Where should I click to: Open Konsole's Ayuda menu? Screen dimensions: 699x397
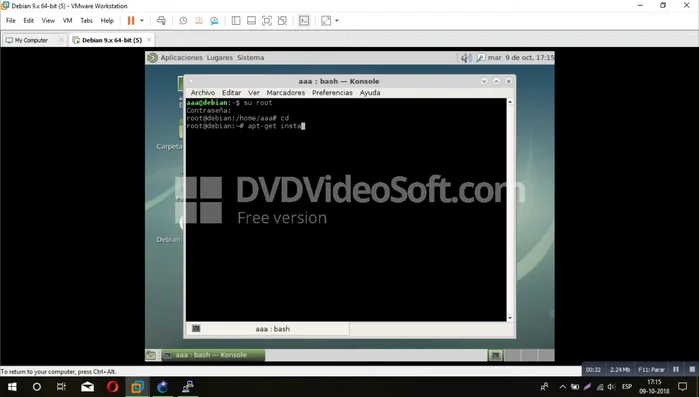[x=370, y=93]
